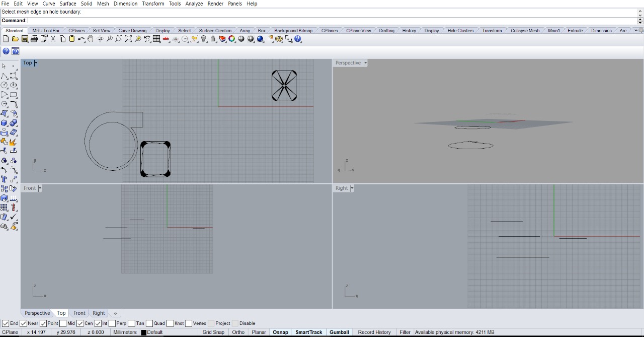Click the Print icon
The width and height of the screenshot is (644, 337).
coord(34,39)
